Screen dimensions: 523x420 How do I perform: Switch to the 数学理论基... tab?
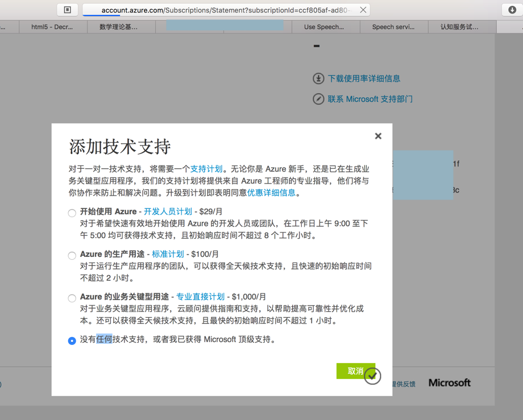pos(122,27)
